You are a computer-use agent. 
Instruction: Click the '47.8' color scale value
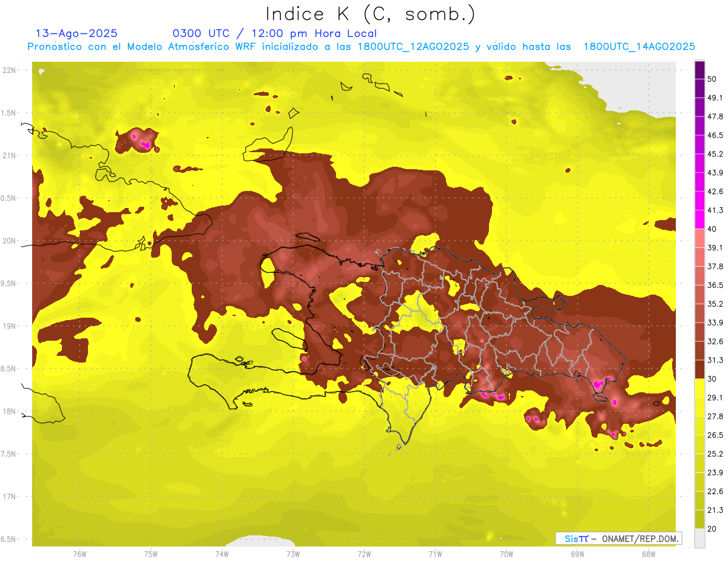[x=715, y=116]
